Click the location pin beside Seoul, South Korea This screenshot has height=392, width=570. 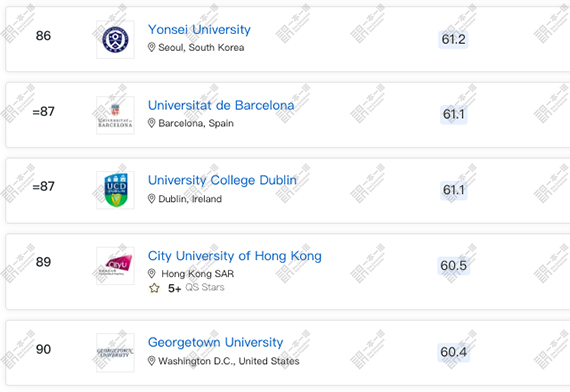coord(152,47)
